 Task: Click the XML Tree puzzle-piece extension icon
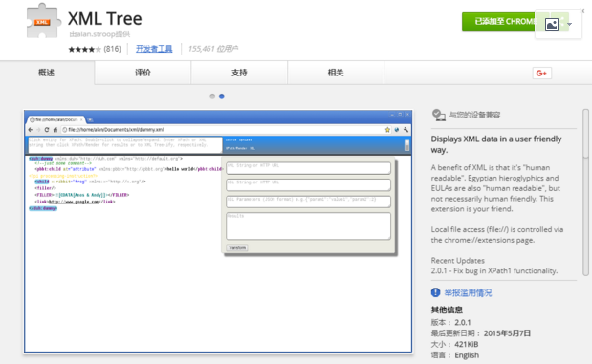[43, 21]
